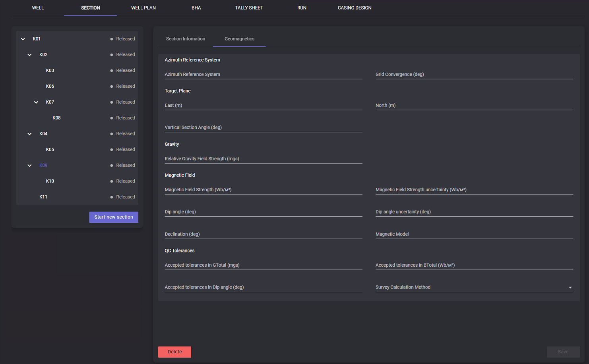The height and width of the screenshot is (364, 589).
Task: Click the Start new section button
Action: tap(114, 217)
